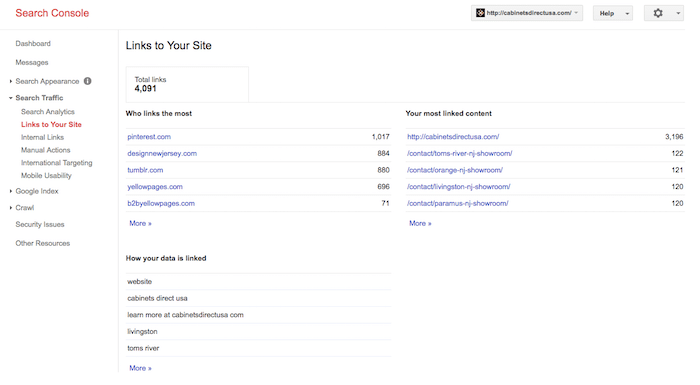The width and height of the screenshot is (700, 385).
Task: Click the 1,017 count for pinterest.com
Action: [380, 137]
